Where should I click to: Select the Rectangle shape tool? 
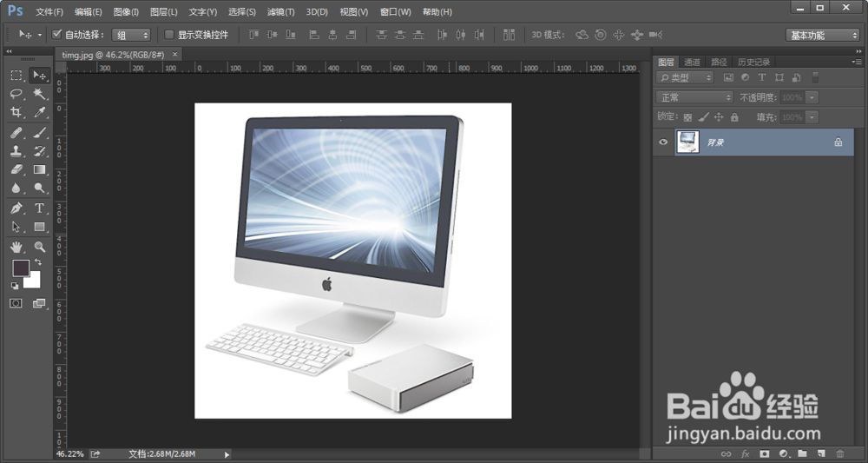[x=39, y=227]
